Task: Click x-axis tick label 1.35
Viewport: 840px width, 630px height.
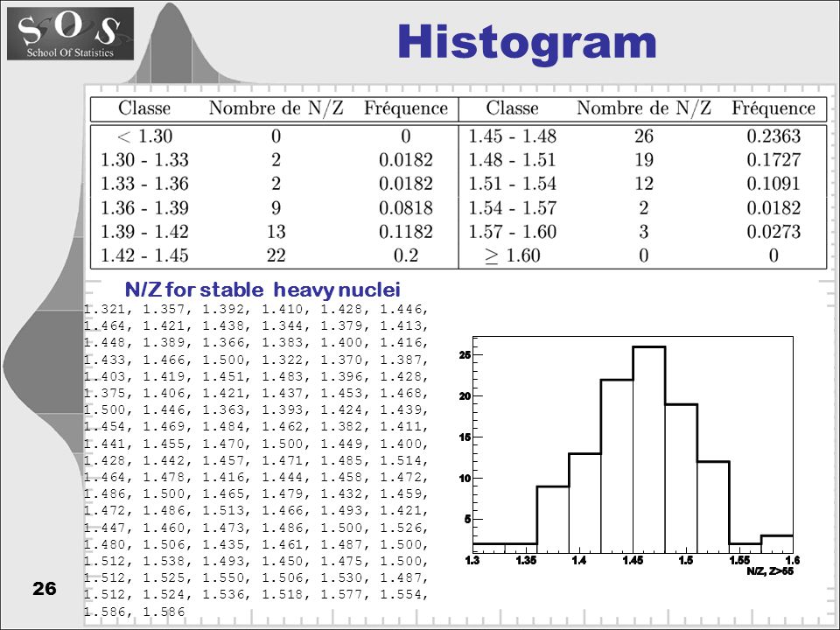Action: [525, 560]
